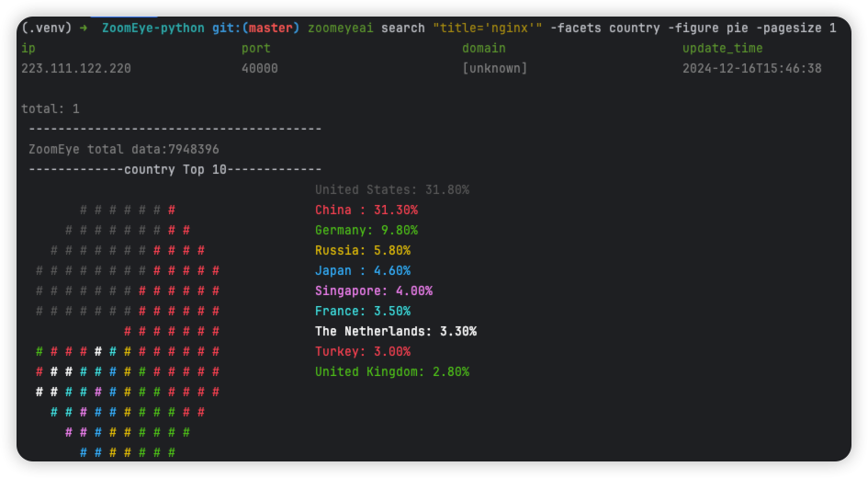This screenshot has height=478, width=868.
Task: Select the United States: 31.80% legend entry
Action: click(x=392, y=190)
